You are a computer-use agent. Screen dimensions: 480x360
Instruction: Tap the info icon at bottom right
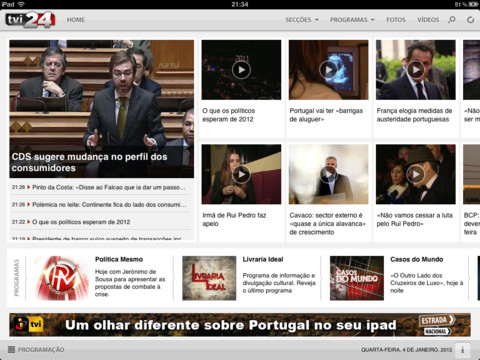[x=463, y=350]
